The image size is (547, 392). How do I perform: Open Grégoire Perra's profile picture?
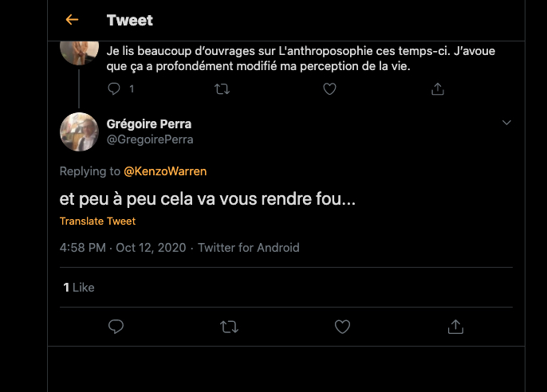(x=79, y=131)
